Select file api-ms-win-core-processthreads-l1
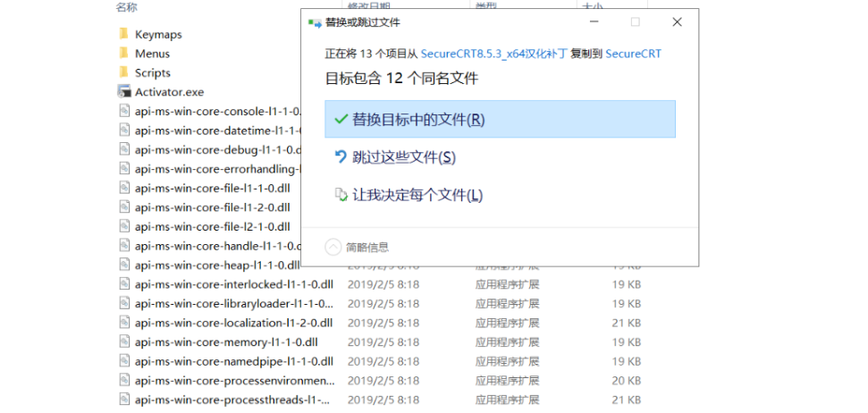The image size is (868, 413). click(x=233, y=400)
